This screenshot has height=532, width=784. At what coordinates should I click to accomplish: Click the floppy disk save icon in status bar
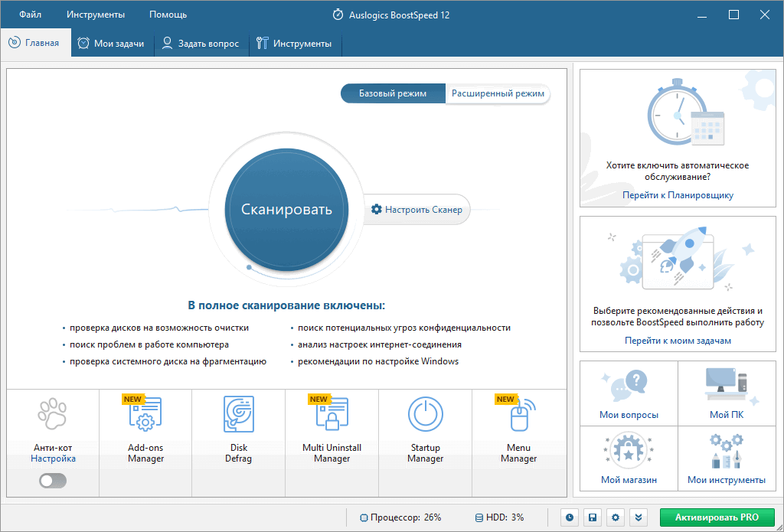593,517
